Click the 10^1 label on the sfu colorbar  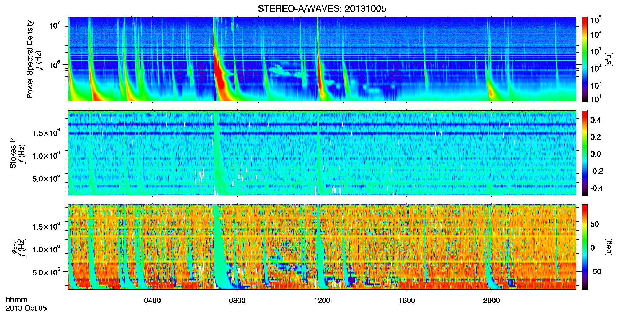[x=596, y=99]
